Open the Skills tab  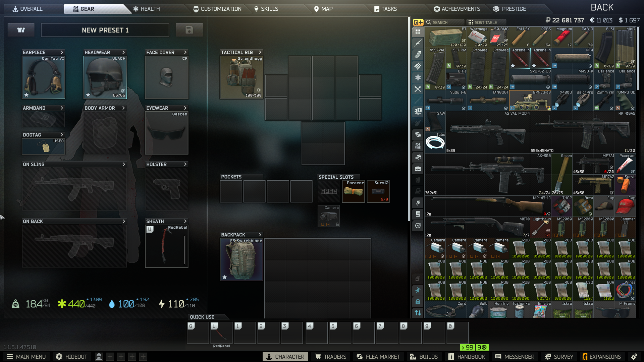click(266, 9)
